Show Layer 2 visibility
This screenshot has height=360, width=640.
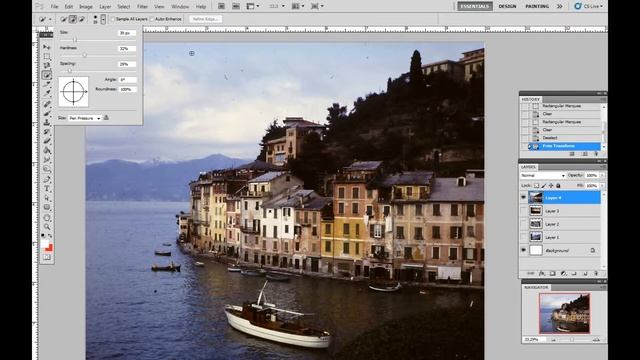(x=524, y=224)
